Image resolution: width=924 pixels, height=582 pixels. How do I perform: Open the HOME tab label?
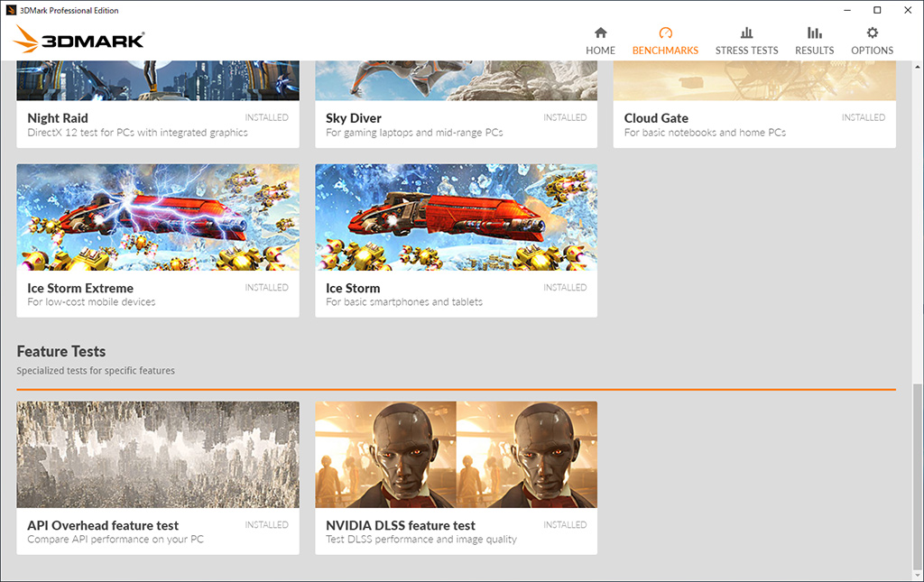(x=600, y=51)
